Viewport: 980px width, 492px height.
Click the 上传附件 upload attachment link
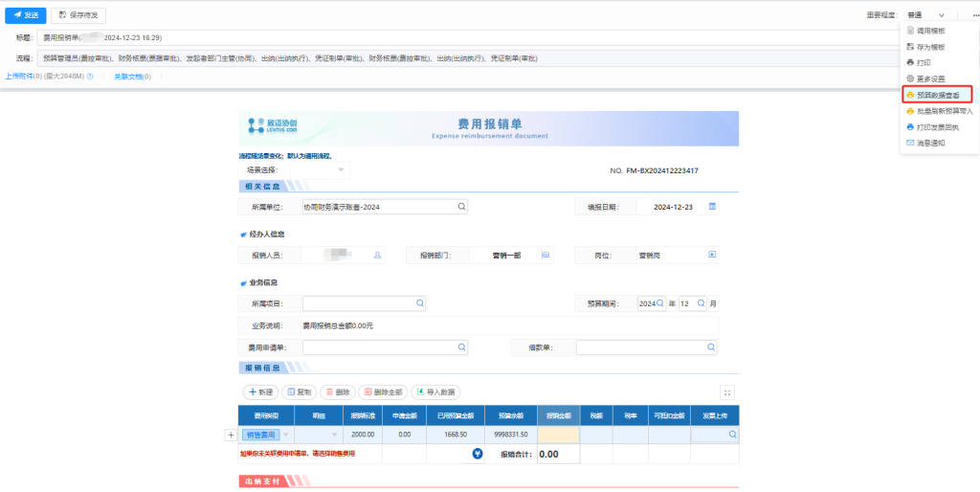tap(23, 76)
